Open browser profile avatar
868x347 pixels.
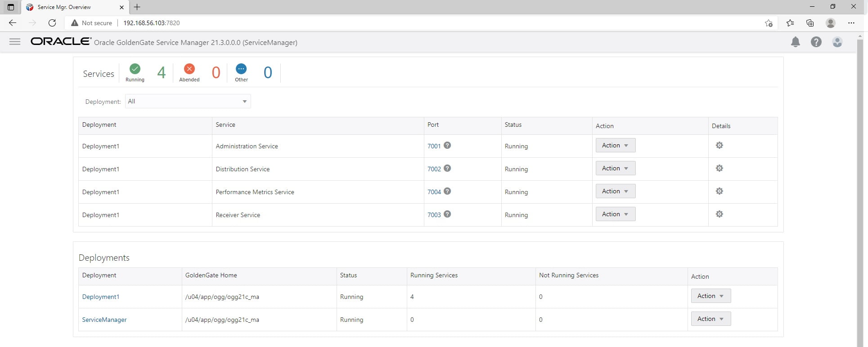pos(831,23)
